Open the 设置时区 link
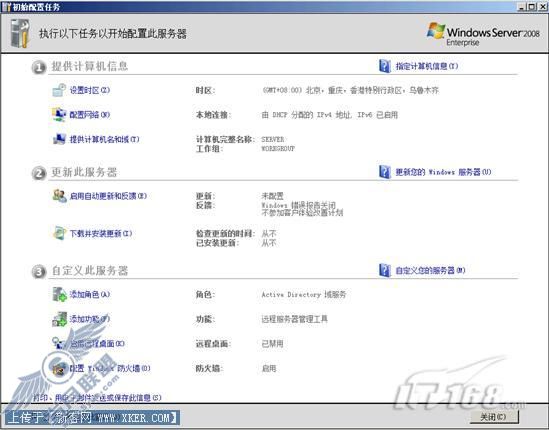The height and width of the screenshot is (430, 549). (90, 90)
